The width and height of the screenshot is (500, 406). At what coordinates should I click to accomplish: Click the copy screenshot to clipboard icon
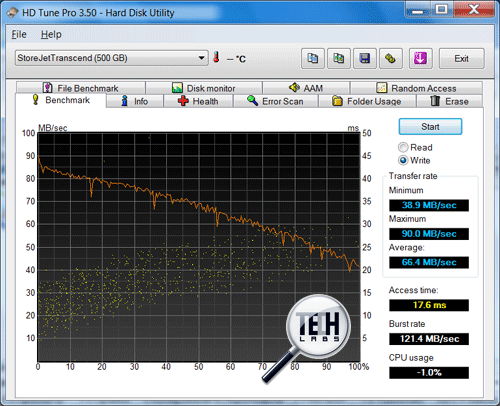(339, 58)
